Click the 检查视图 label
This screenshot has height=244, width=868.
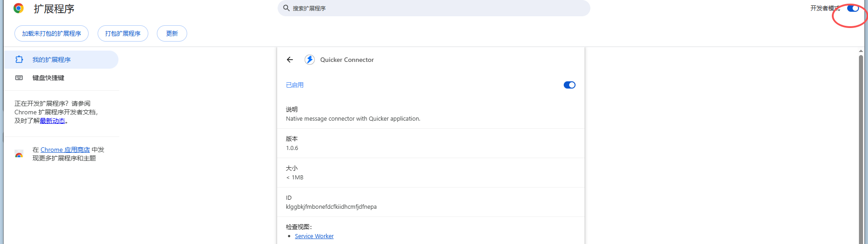click(x=299, y=227)
